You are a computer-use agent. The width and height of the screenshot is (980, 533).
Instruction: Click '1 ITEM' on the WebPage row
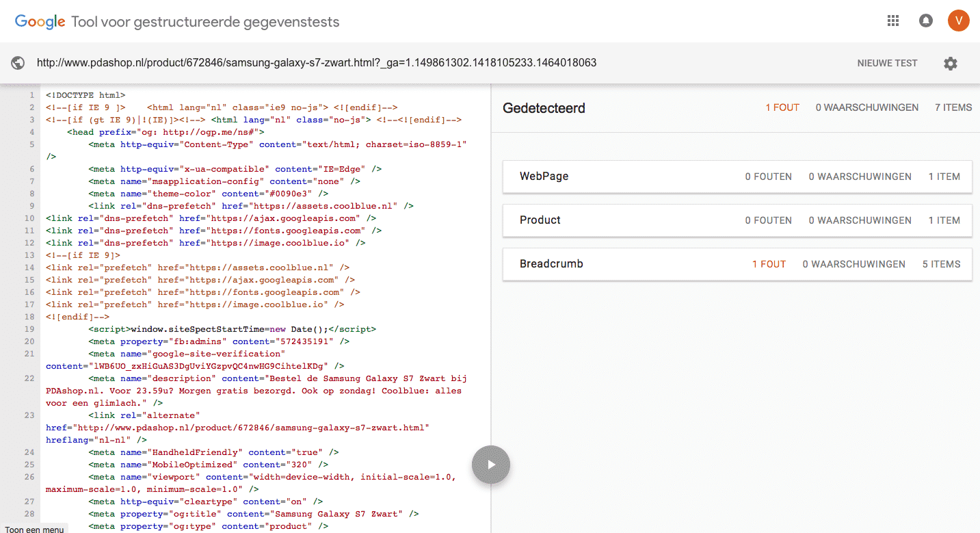click(944, 177)
